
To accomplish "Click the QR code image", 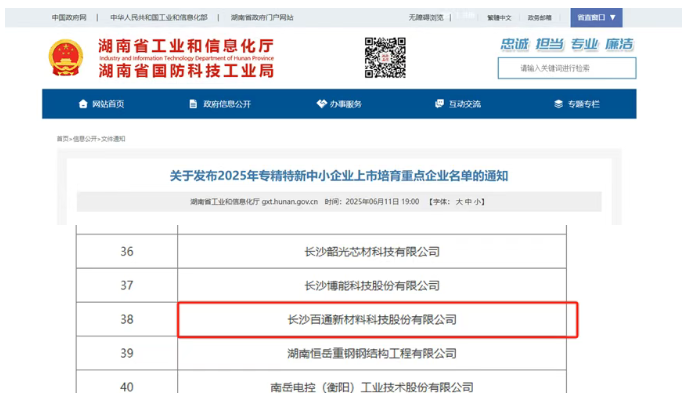I will coord(385,58).
